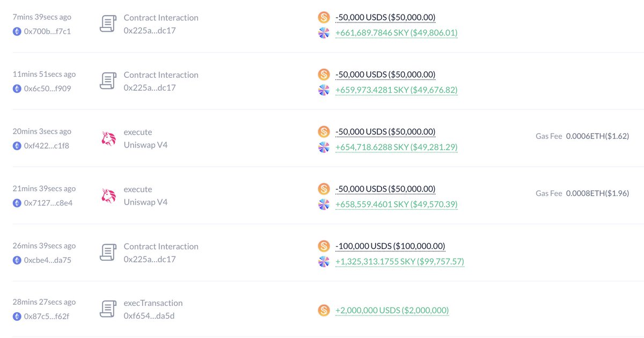Click Uniswap unicorn icon in 20mins 3secs row
This screenshot has width=644, height=338.
[108, 138]
